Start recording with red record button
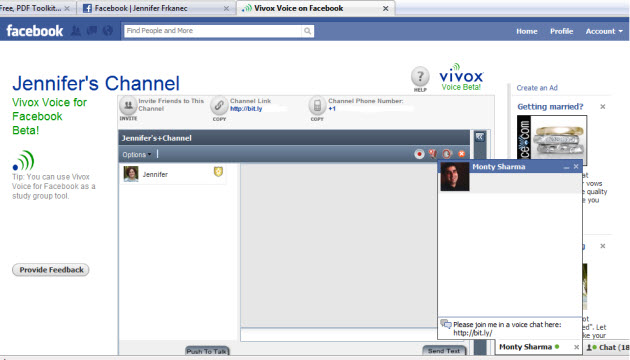 pos(419,154)
